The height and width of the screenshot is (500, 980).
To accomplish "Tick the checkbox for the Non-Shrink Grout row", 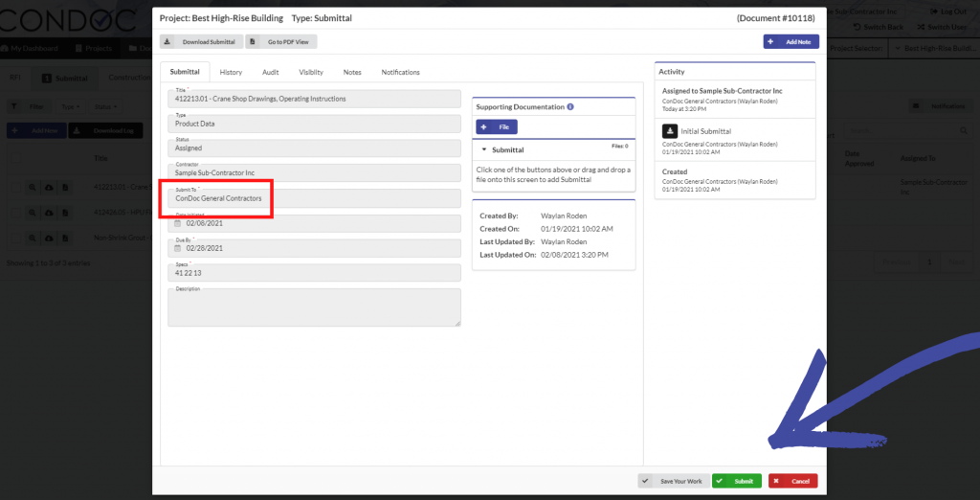I will (15, 238).
